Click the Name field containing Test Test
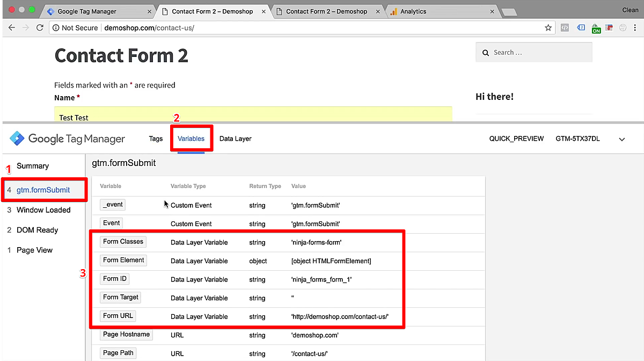 [253, 114]
